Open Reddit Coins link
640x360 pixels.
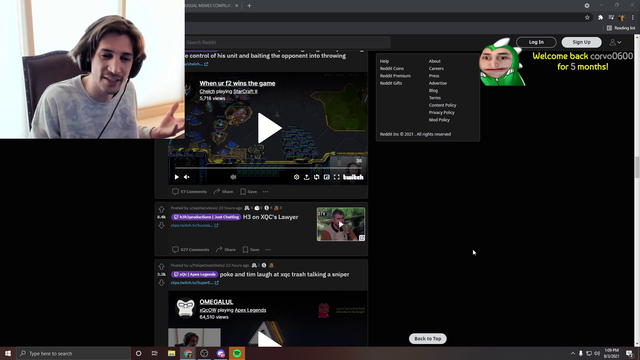point(392,69)
